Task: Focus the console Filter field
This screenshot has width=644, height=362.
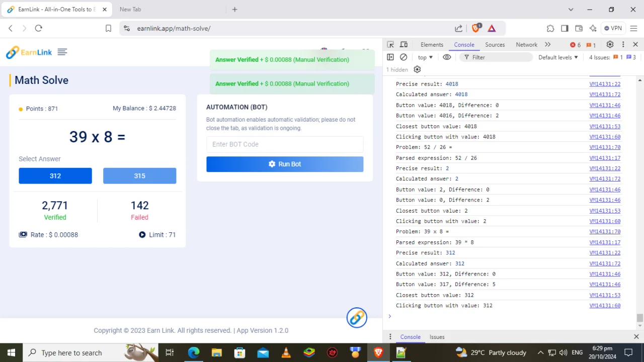Action: click(496, 57)
